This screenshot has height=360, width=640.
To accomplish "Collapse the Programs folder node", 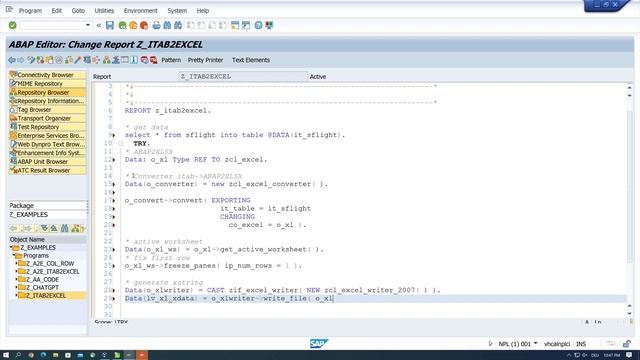I will click(x=14, y=256).
